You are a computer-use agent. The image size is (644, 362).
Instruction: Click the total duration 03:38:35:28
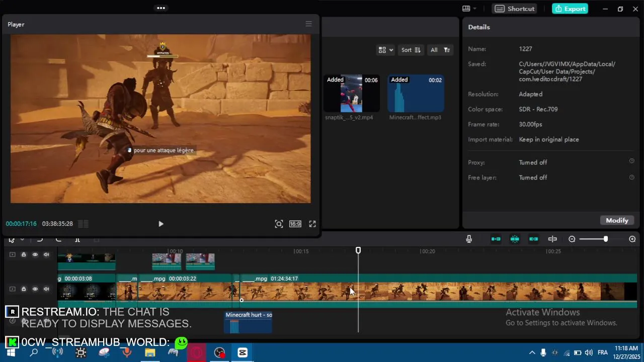click(x=57, y=224)
